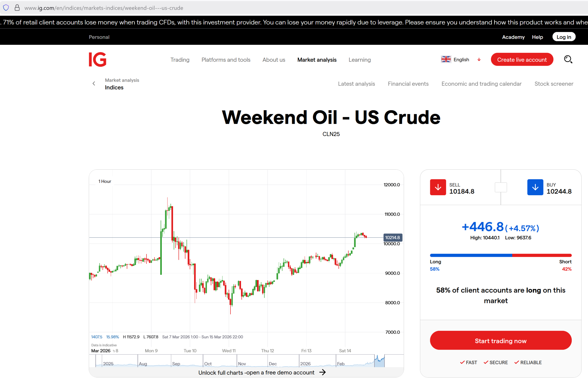Click the red SELL arrow icon

coord(437,187)
